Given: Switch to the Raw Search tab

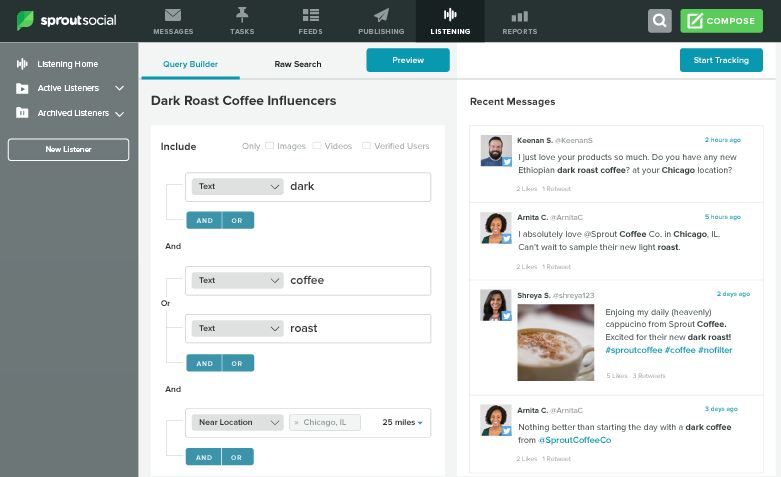Looking at the screenshot, I should pos(298,64).
